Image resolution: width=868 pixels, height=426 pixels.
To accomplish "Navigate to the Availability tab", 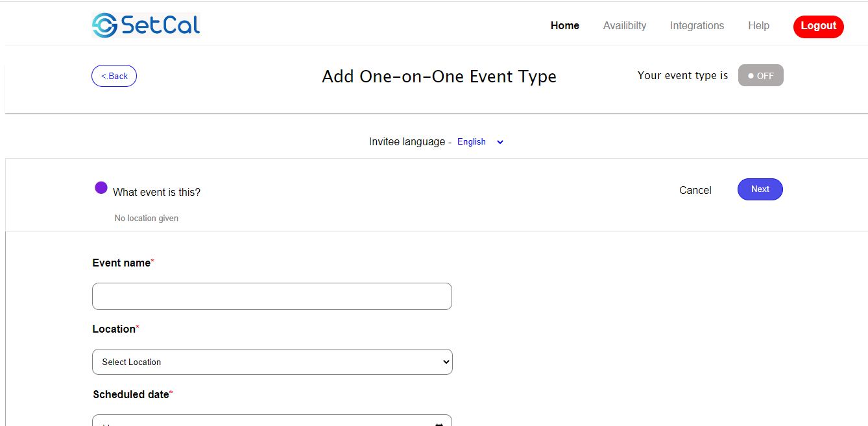I will [x=624, y=25].
